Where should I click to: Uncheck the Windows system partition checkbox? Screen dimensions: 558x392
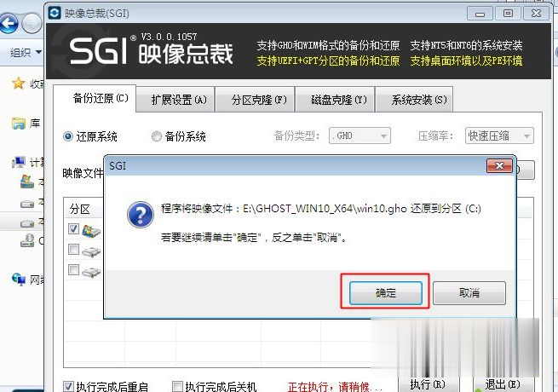tap(73, 228)
